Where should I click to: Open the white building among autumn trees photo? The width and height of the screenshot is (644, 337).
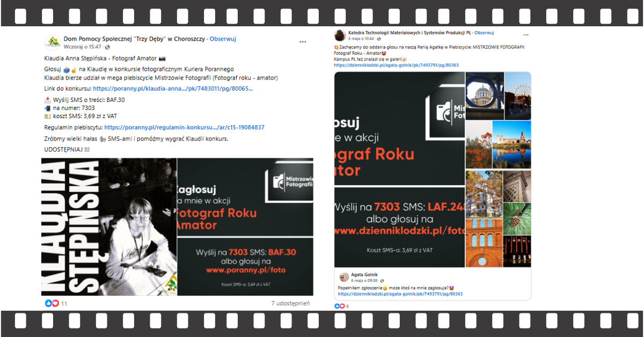point(484,194)
